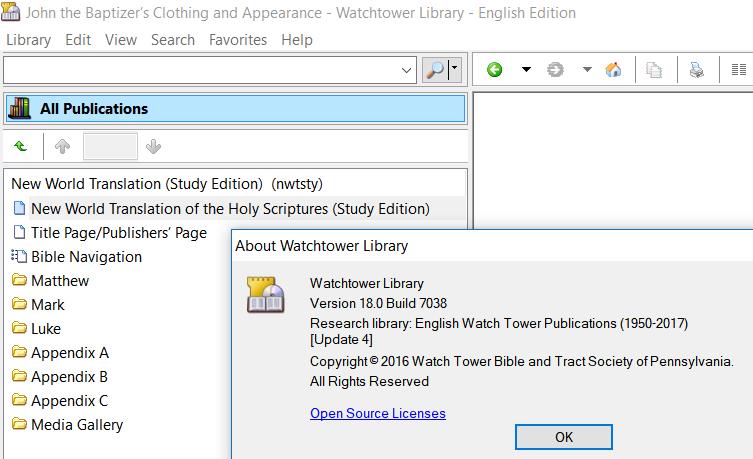This screenshot has height=459, width=753.
Task: Open the Favorites menu
Action: [238, 40]
